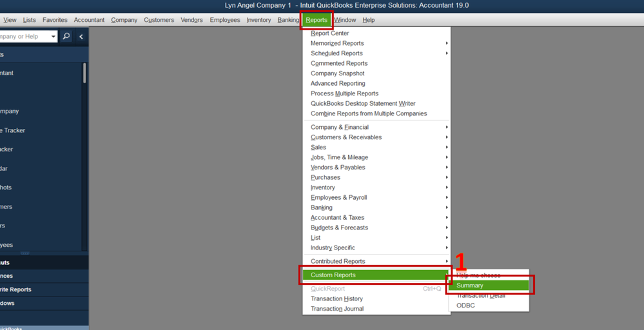Expand Sales reports submenu
644x330 pixels.
tap(376, 148)
